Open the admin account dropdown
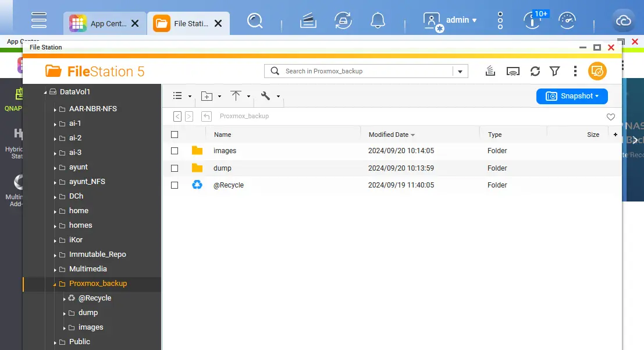644x350 pixels. tap(462, 20)
